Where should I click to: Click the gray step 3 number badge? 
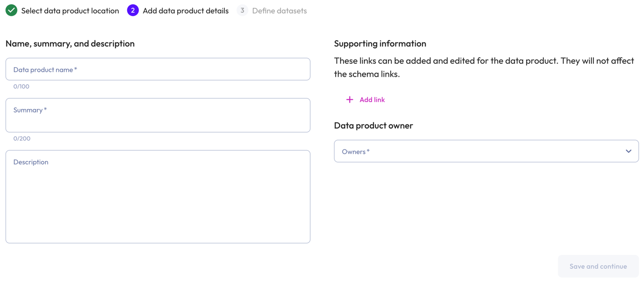coord(242,10)
